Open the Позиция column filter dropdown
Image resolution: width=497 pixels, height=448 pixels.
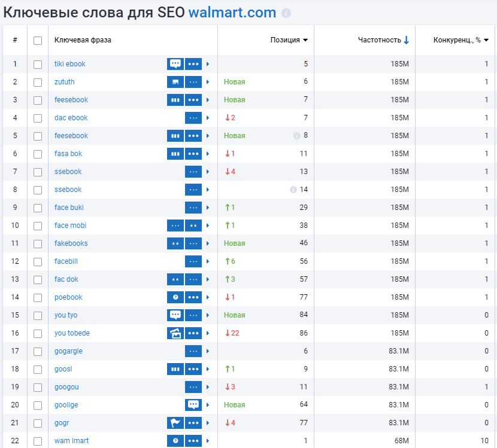(x=305, y=40)
